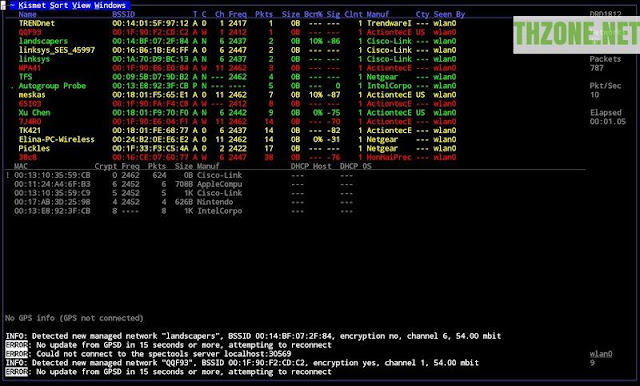Viewport: 640px width, 386px height.
Task: Select the 38c8 network row
Action: 238,158
